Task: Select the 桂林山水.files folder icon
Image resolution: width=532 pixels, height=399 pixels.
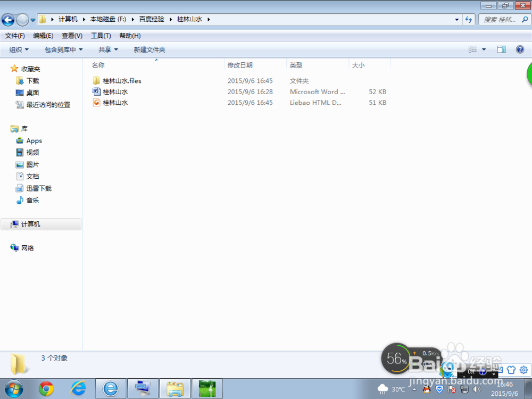Action: click(96, 81)
